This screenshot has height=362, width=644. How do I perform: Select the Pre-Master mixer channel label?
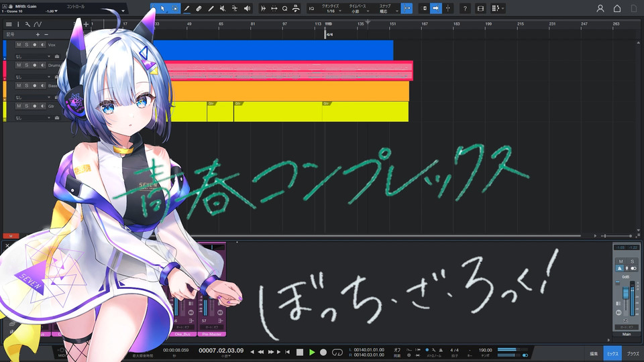pos(212,334)
